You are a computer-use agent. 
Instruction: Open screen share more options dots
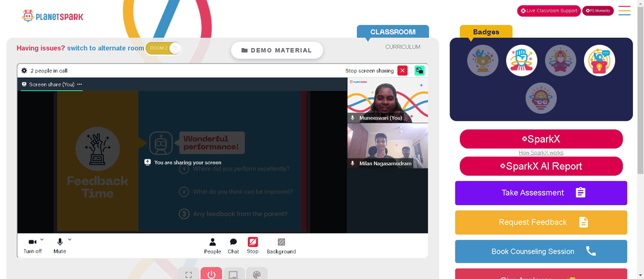[x=79, y=84]
